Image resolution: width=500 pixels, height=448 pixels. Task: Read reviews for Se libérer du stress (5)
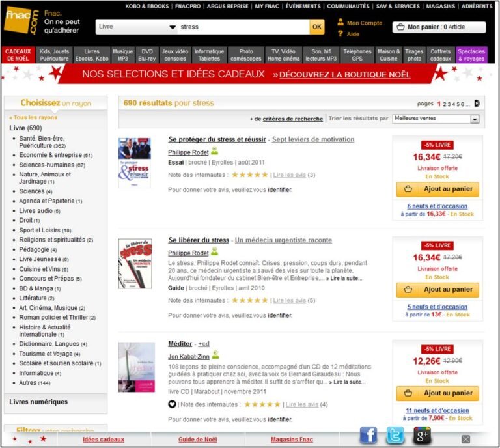(289, 300)
